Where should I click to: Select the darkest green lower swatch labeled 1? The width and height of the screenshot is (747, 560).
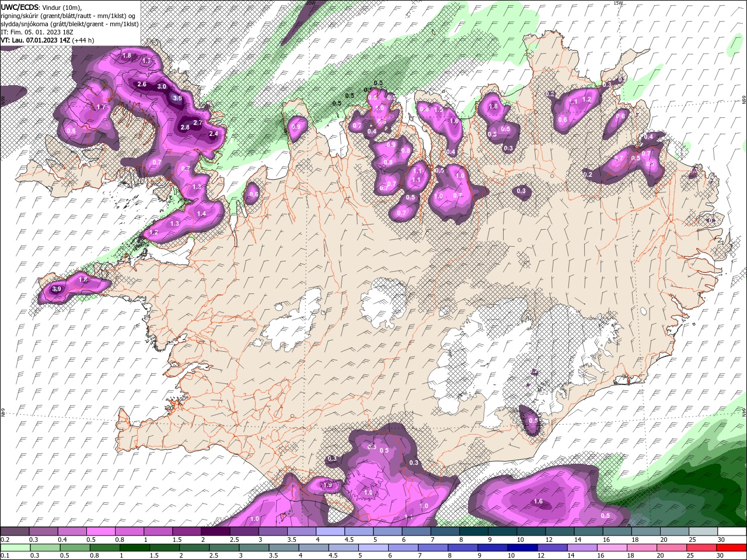pos(134,547)
